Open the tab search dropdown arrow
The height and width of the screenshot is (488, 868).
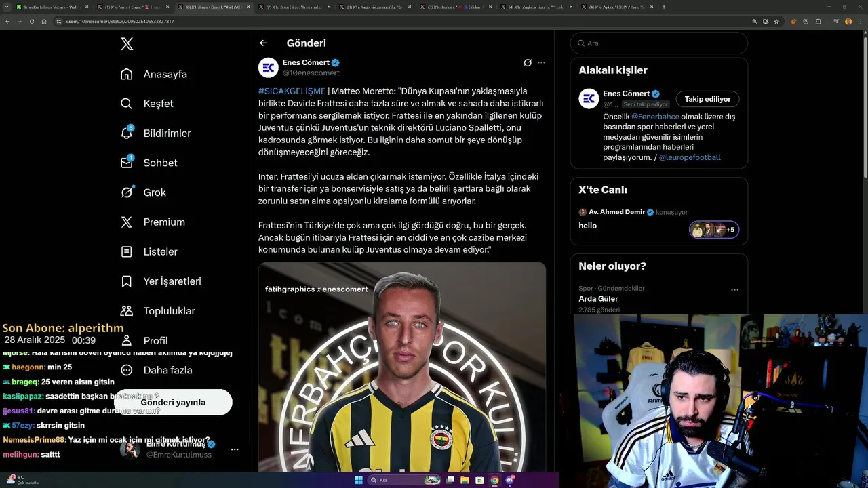(6, 7)
